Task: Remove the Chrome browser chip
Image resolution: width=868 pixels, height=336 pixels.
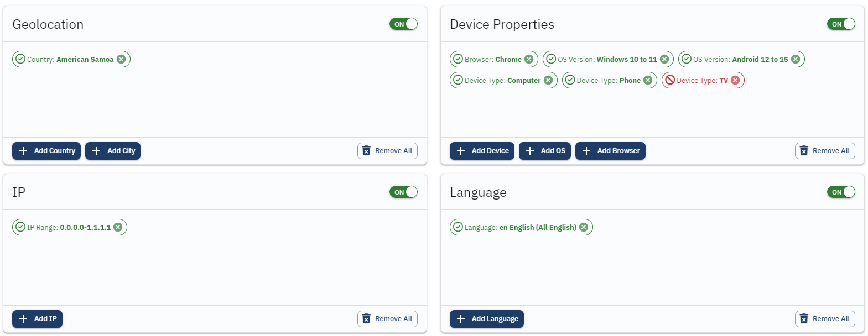Action: coord(529,59)
